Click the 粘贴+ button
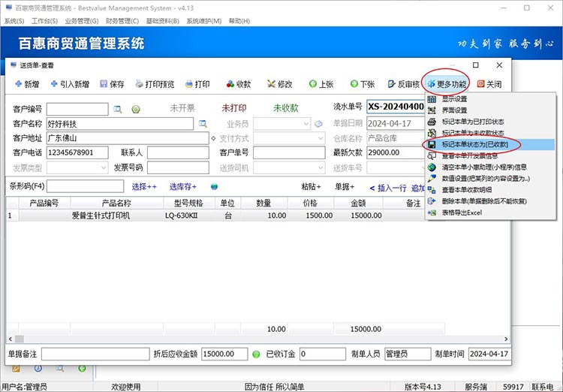The image size is (563, 392). 311,186
